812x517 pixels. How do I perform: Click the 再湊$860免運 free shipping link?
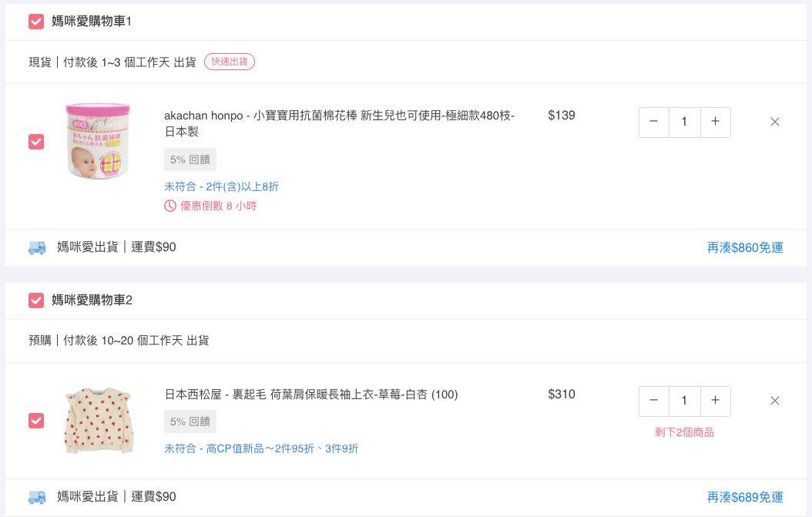pyautogui.click(x=744, y=248)
